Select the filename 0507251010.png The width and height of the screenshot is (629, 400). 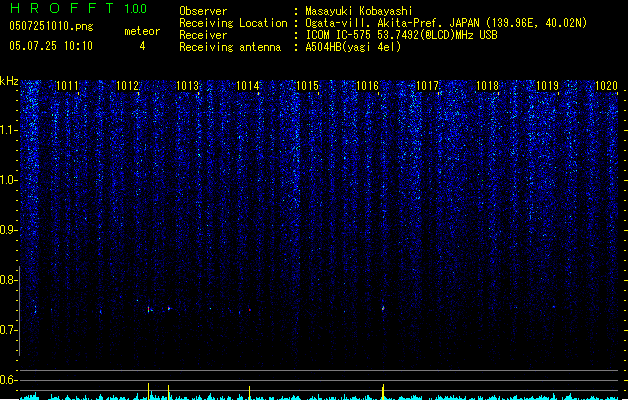tap(51, 26)
